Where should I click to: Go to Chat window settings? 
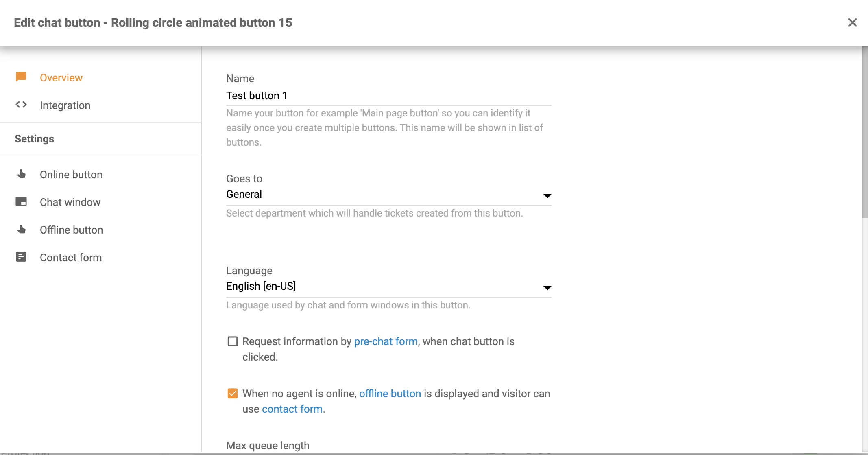(x=70, y=202)
